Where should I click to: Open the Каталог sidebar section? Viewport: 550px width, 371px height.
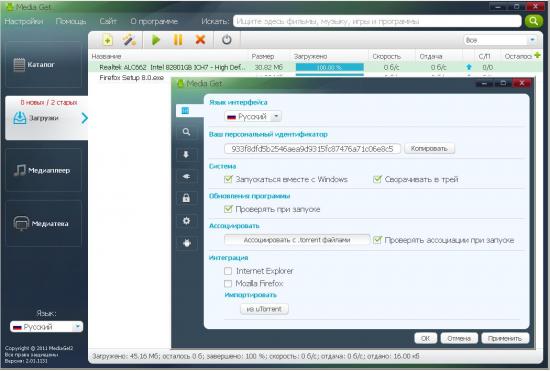[x=43, y=65]
